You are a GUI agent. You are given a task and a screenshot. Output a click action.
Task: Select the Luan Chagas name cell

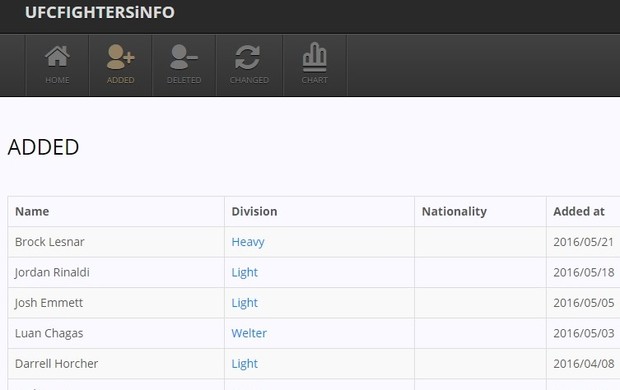(116, 333)
